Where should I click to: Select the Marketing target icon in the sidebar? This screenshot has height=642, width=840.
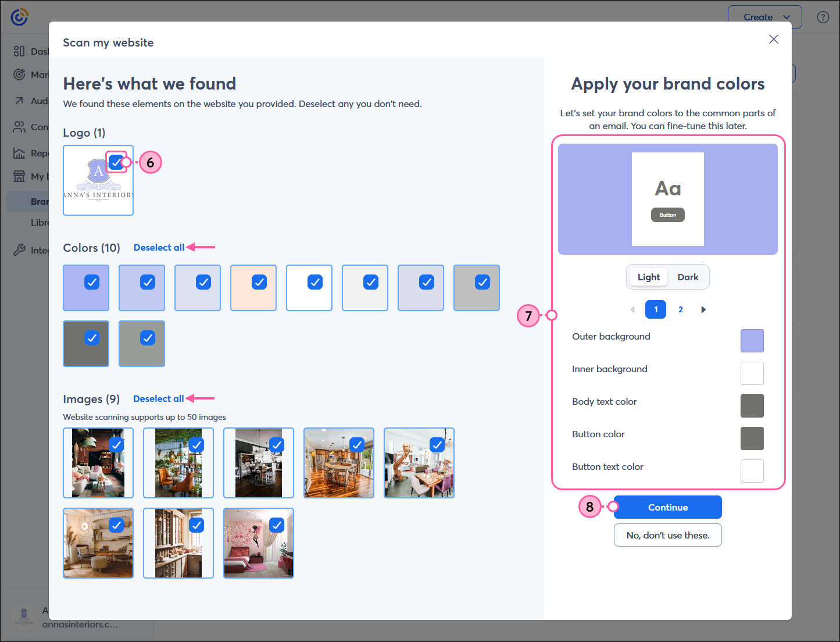pyautogui.click(x=19, y=74)
